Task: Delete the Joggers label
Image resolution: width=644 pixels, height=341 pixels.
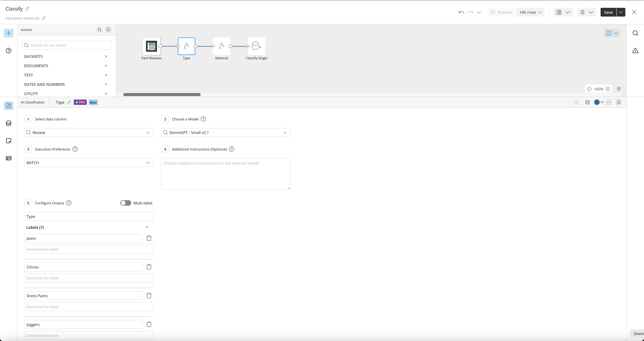Action: click(149, 324)
